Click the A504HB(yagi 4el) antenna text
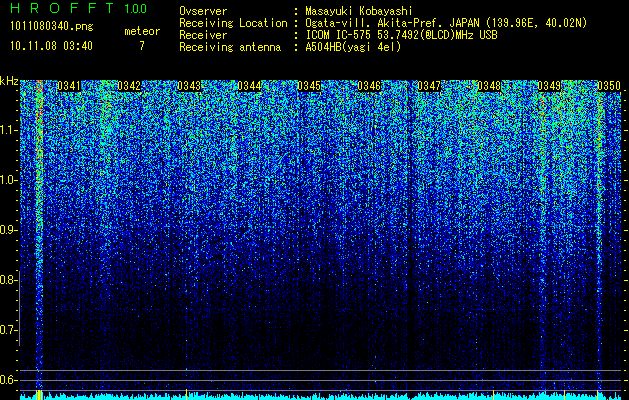Viewport: 629px width, 400px height. [353, 47]
